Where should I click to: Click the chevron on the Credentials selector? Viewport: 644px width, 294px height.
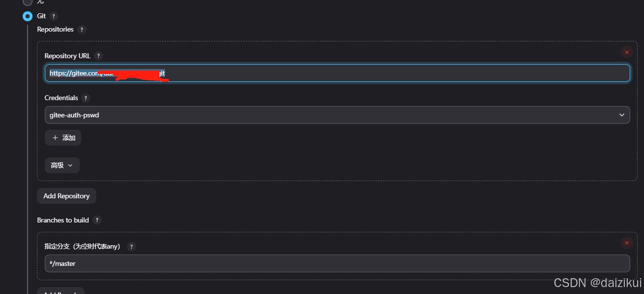coord(622,115)
